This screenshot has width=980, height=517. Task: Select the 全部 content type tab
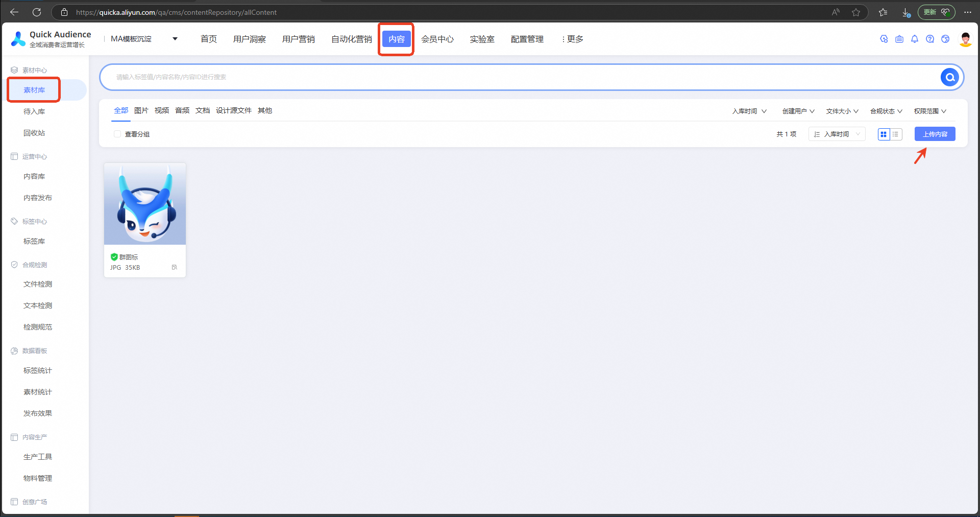(x=121, y=110)
